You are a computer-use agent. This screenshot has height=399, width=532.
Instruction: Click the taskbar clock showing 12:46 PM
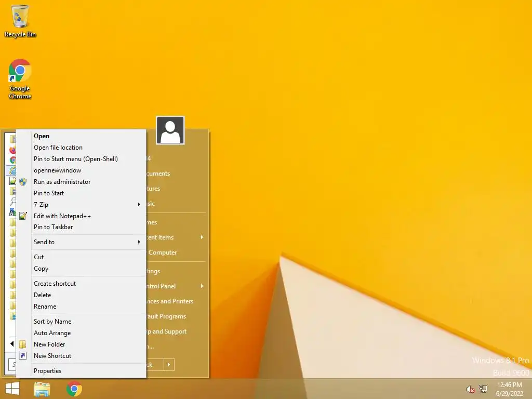[509, 389]
